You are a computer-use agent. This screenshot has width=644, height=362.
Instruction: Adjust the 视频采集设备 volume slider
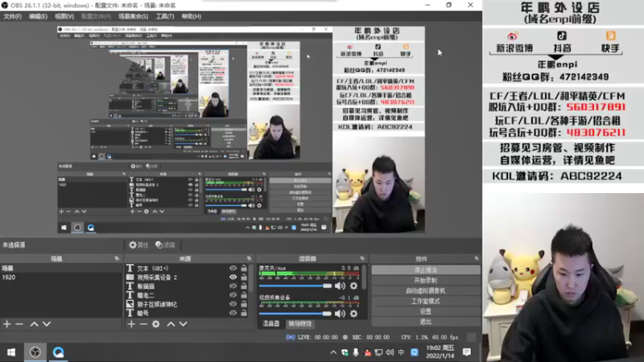click(x=295, y=314)
